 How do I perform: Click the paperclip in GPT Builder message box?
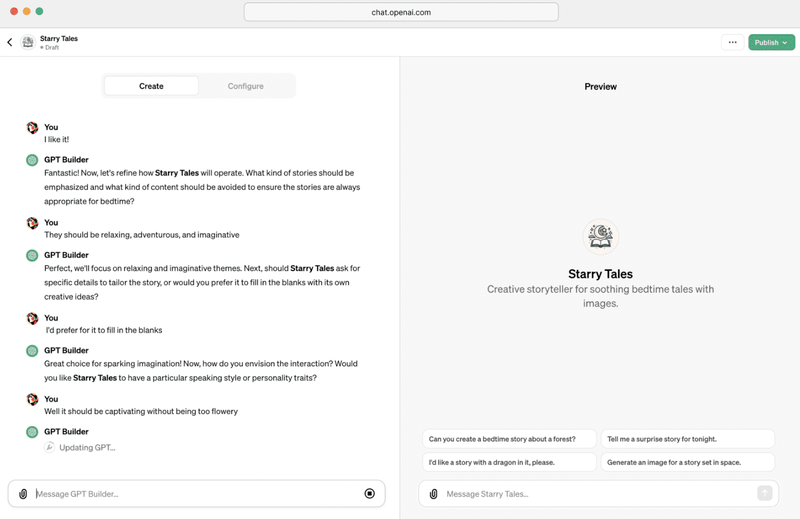coord(24,494)
